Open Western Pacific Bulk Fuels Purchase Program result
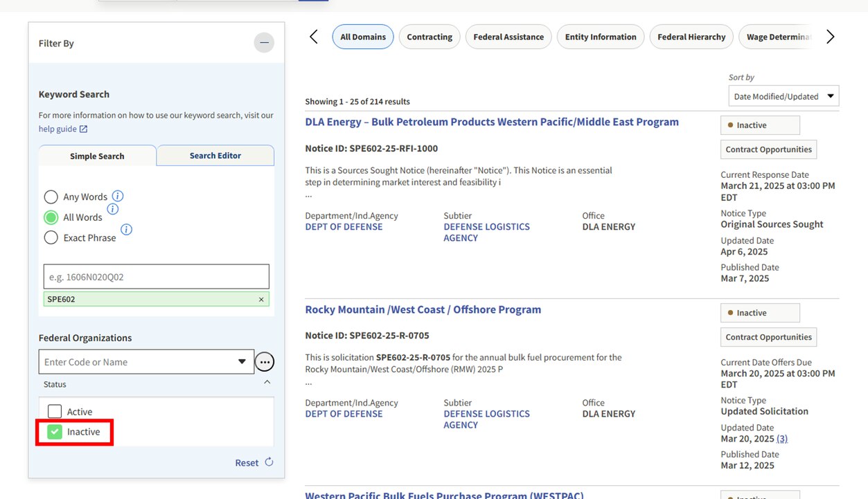The width and height of the screenshot is (868, 499). click(x=444, y=496)
